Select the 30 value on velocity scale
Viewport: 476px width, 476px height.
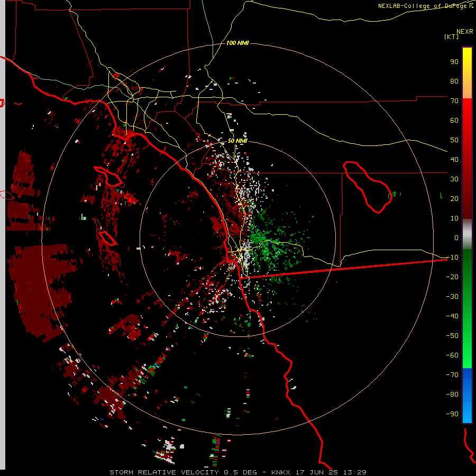click(454, 179)
